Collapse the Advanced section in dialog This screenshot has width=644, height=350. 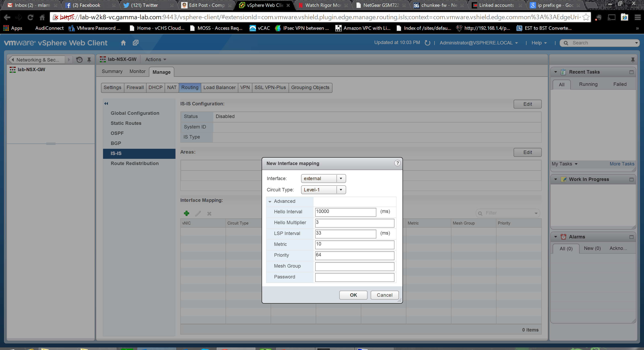tap(270, 201)
